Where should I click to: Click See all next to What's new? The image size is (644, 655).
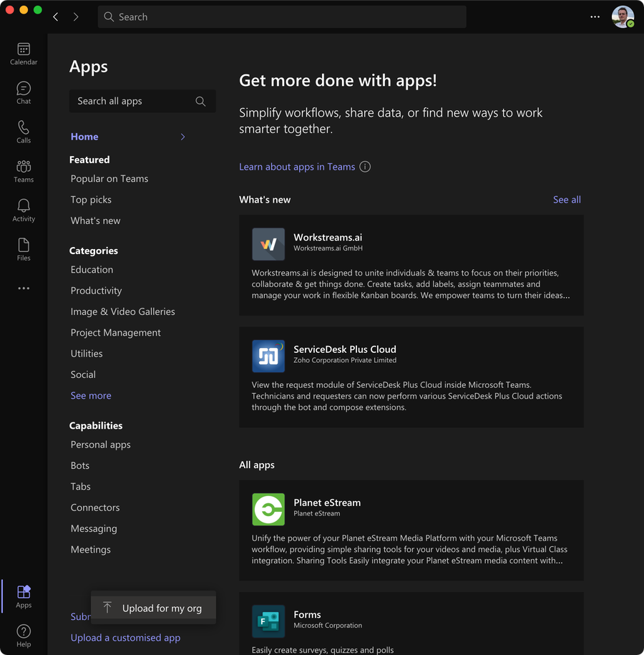pyautogui.click(x=567, y=199)
